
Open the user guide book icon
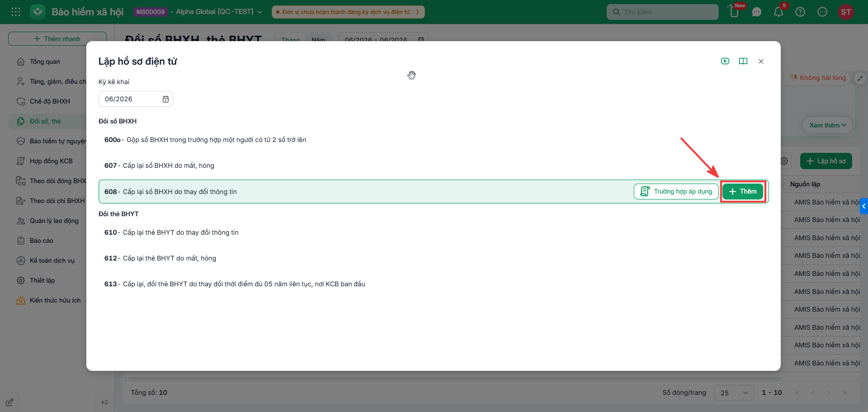click(743, 61)
